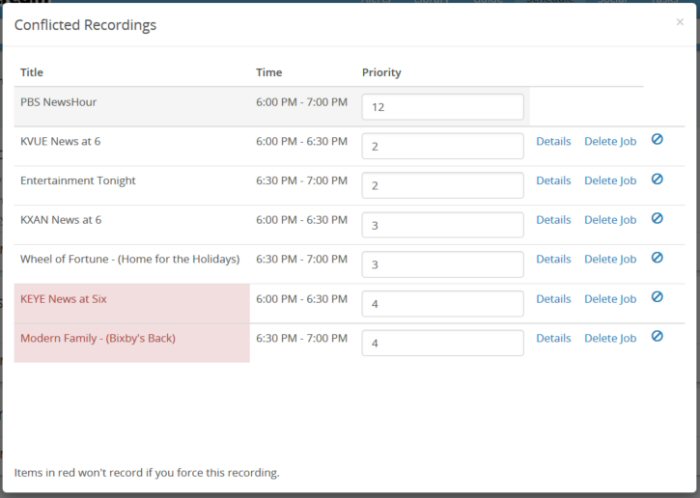The width and height of the screenshot is (700, 498).
Task: Click the Wheel of Fortune time cell
Action: [x=302, y=259]
